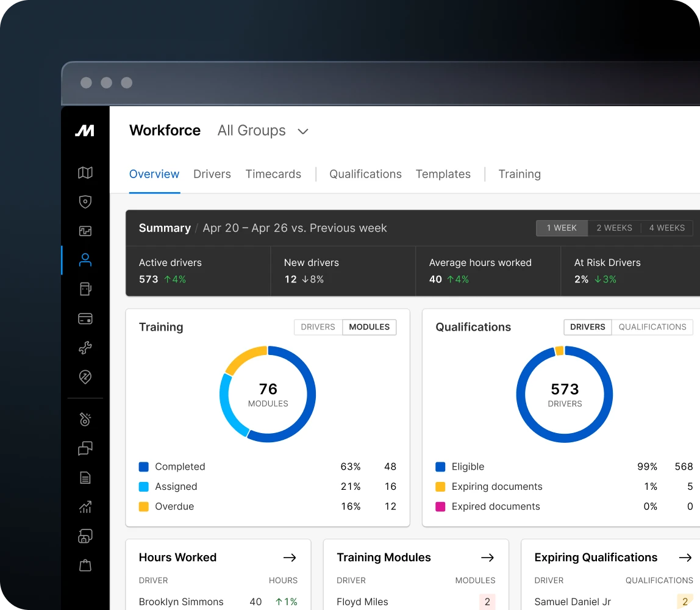The image size is (700, 610).
Task: Open Expiring Qualifications details via the arrow
Action: (685, 557)
